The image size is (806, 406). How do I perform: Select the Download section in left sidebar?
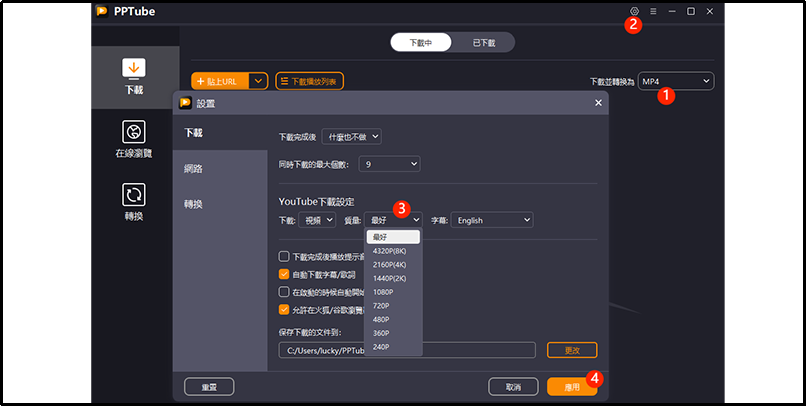[x=134, y=77]
